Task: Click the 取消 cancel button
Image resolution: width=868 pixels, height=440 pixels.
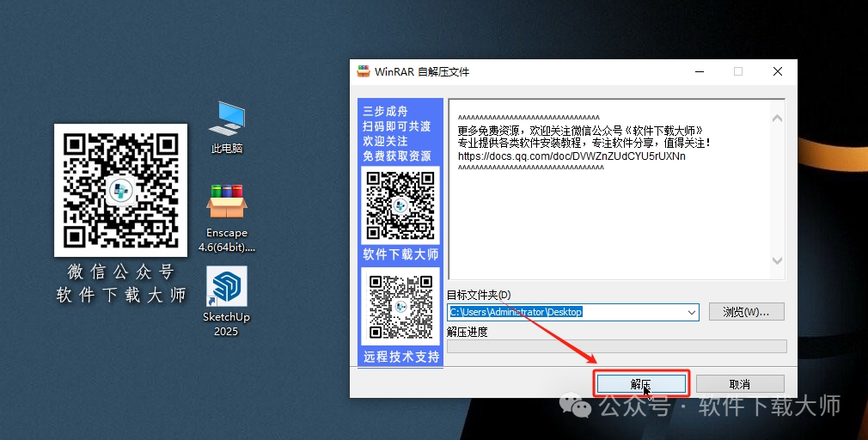Action: coord(740,383)
